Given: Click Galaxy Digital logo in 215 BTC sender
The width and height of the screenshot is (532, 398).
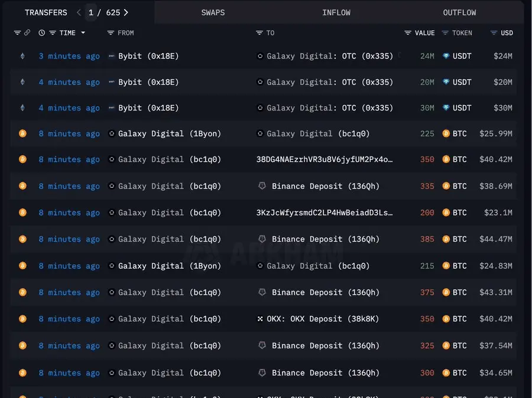Looking at the screenshot, I should click(x=111, y=266).
